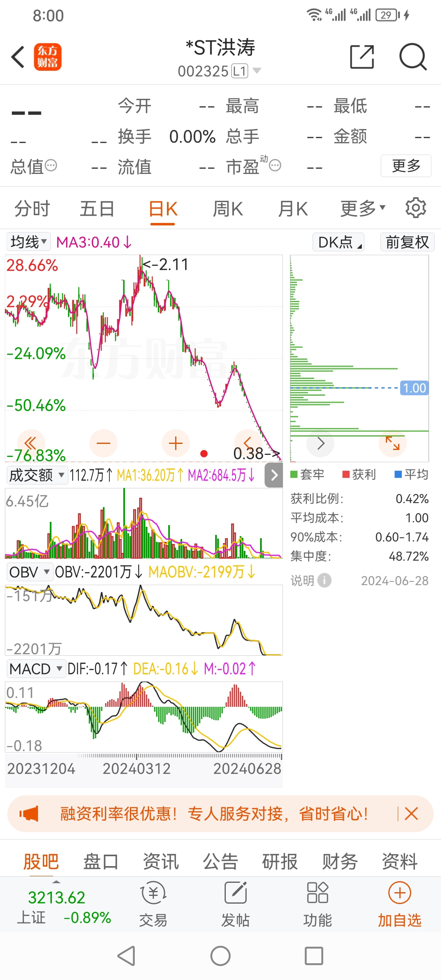Viewport: 441px width, 980px height.
Task: Tap the 套牢 green legend swatch
Action: pyautogui.click(x=294, y=474)
